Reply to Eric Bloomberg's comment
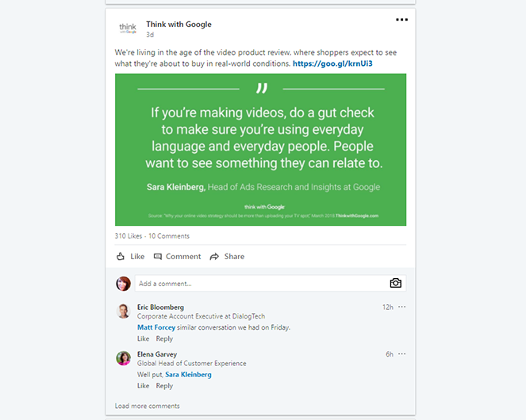The width and height of the screenshot is (526, 420). tap(164, 339)
